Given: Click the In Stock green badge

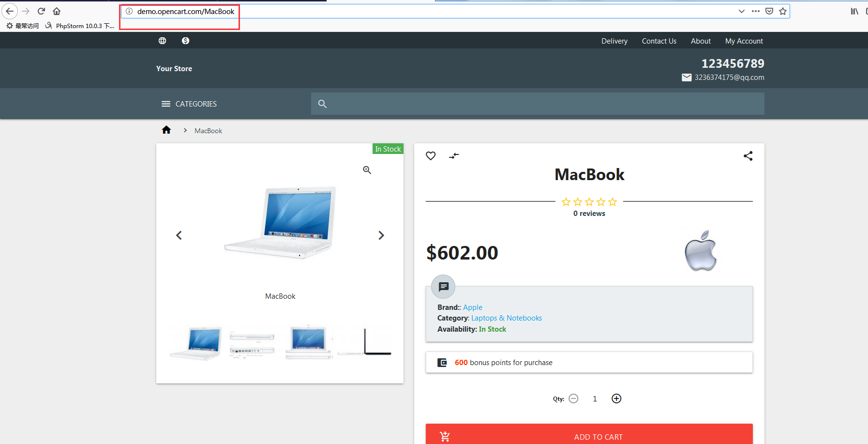Looking at the screenshot, I should [388, 149].
